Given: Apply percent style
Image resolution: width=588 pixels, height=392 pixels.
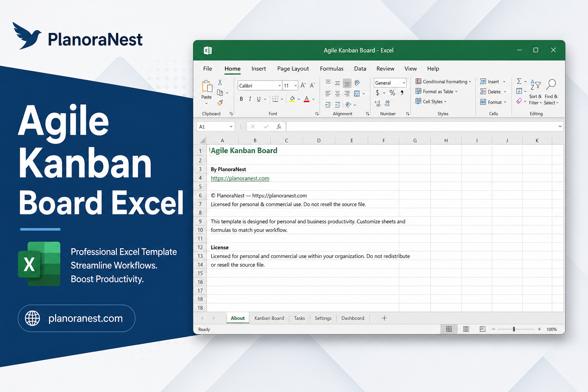Looking at the screenshot, I should (x=392, y=93).
